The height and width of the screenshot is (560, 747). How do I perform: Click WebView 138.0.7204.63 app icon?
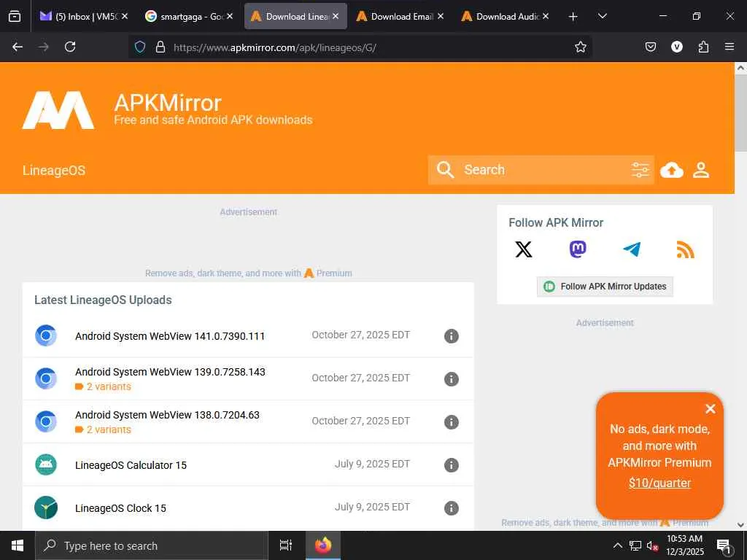[x=46, y=421]
